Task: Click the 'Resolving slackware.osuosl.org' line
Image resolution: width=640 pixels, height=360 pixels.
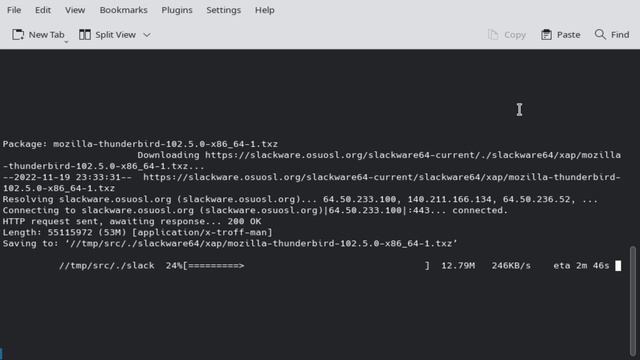Action: (x=300, y=200)
